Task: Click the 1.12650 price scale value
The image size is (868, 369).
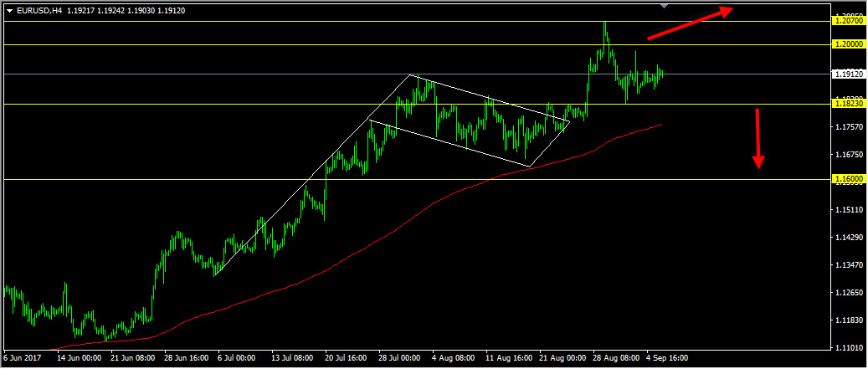Action: [x=850, y=293]
